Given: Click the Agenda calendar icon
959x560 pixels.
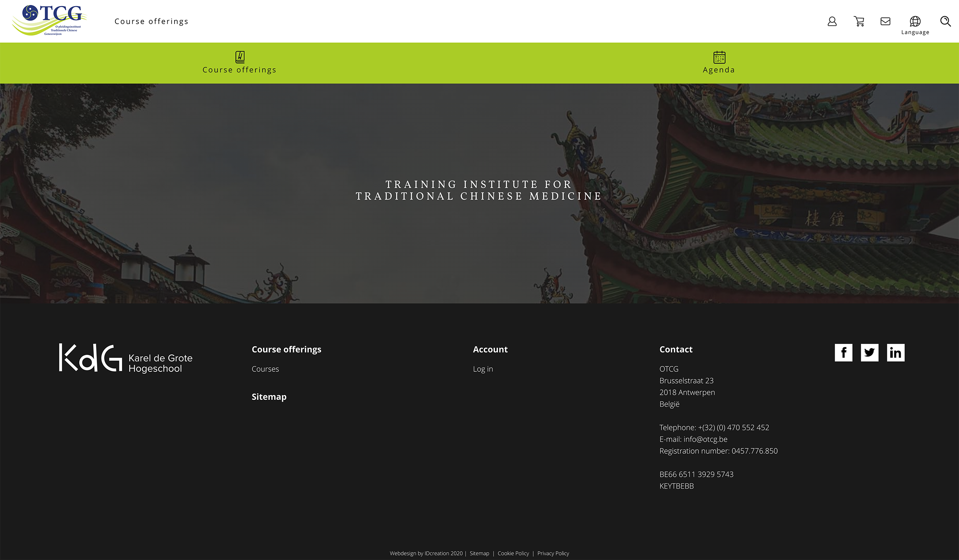Looking at the screenshot, I should [719, 57].
